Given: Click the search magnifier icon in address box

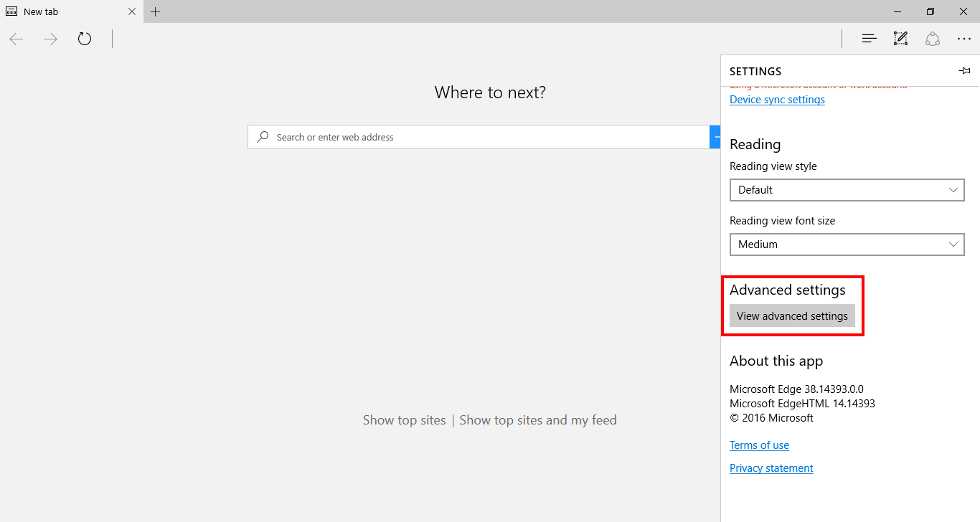Looking at the screenshot, I should coord(263,136).
